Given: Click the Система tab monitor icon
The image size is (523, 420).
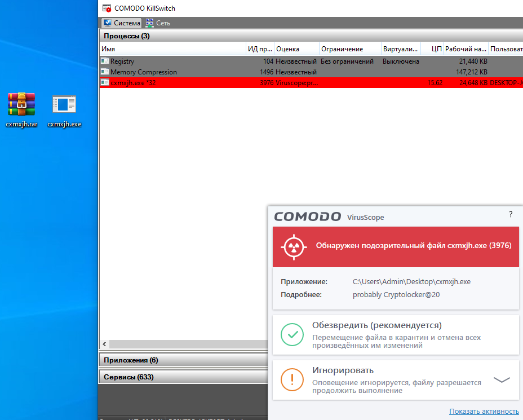Looking at the screenshot, I should click(108, 23).
